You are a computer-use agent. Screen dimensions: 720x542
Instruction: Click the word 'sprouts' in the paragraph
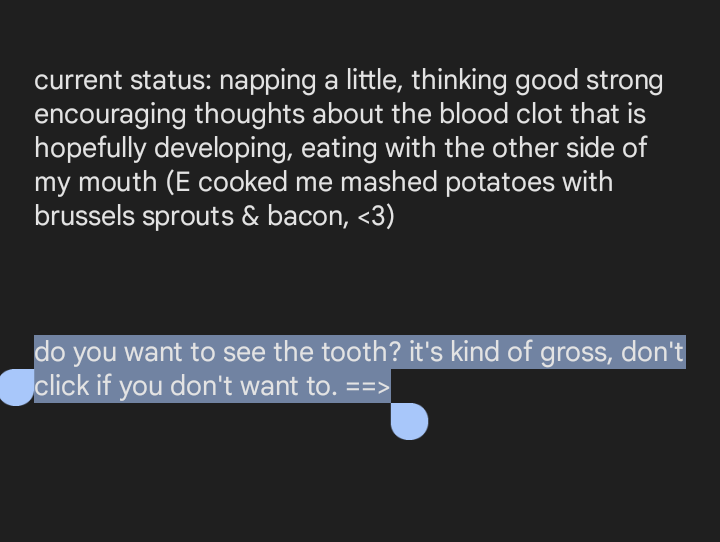[x=188, y=217]
